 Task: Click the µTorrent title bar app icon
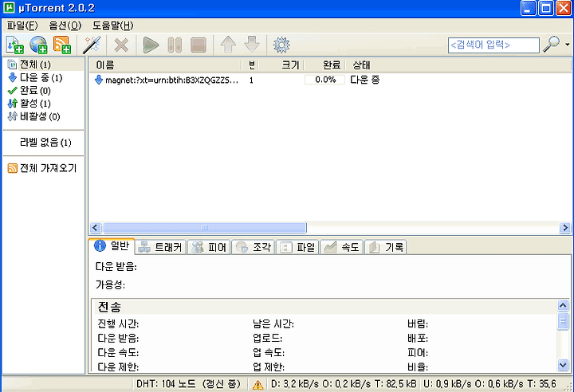(x=9, y=8)
